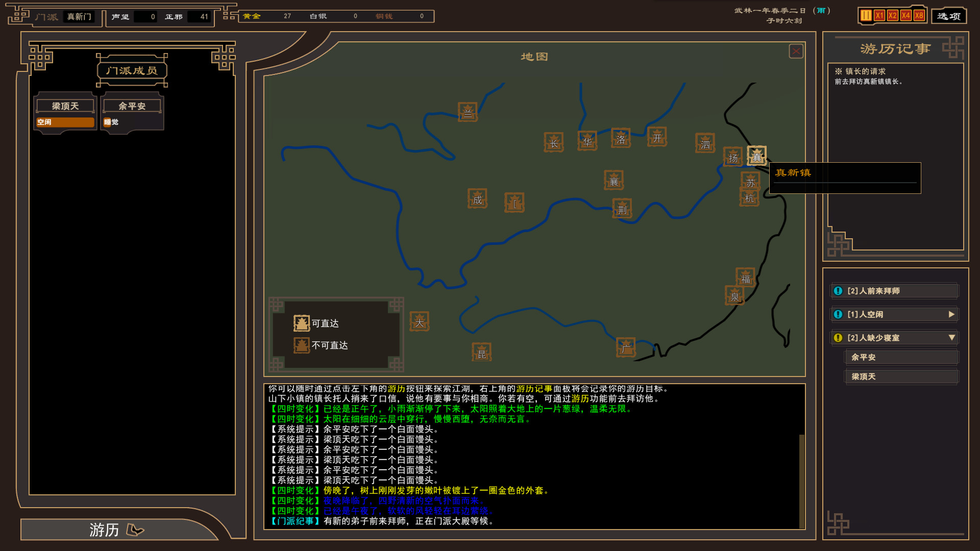The width and height of the screenshot is (980, 551).
Task: Close the 地图 map panel
Action: click(x=796, y=51)
